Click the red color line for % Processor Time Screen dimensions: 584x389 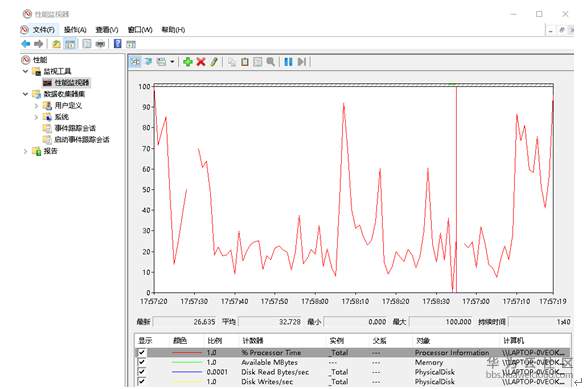(187, 352)
